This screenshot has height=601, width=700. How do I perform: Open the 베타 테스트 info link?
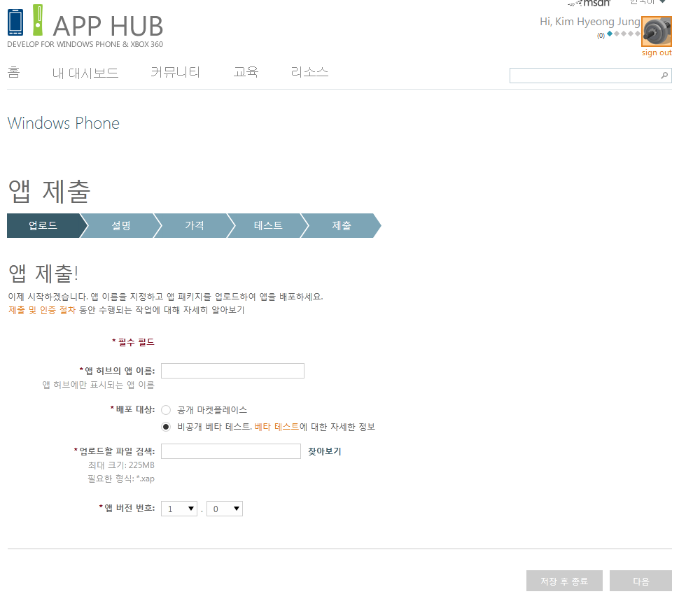pyautogui.click(x=276, y=427)
